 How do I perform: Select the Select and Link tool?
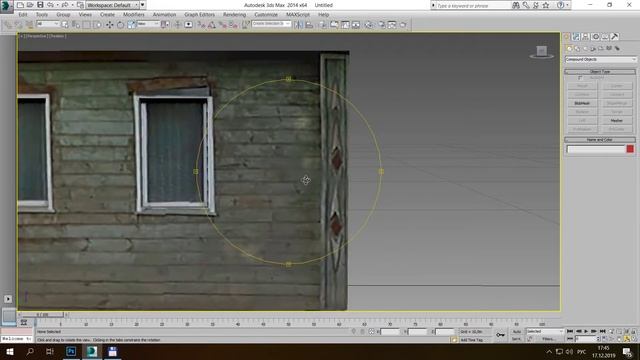[8, 25]
